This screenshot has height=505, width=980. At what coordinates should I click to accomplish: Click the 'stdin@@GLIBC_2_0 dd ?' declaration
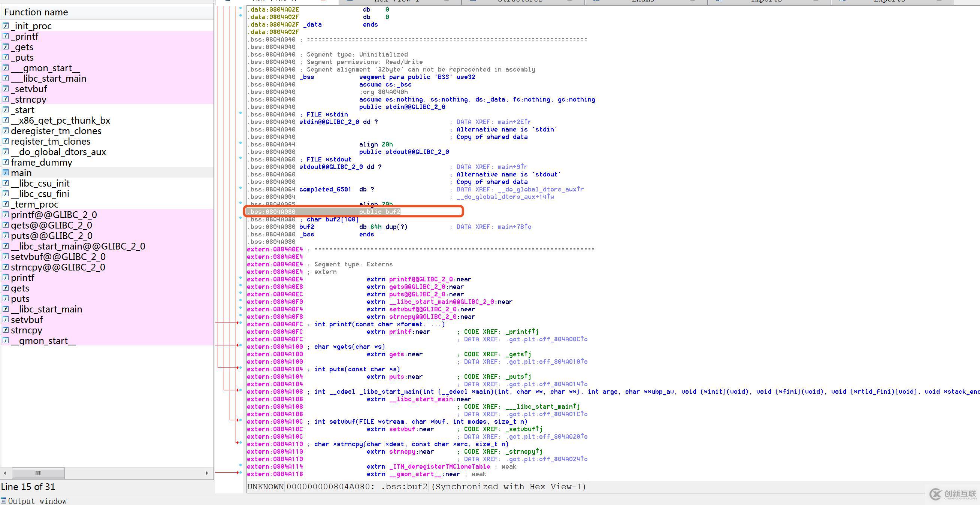point(339,122)
